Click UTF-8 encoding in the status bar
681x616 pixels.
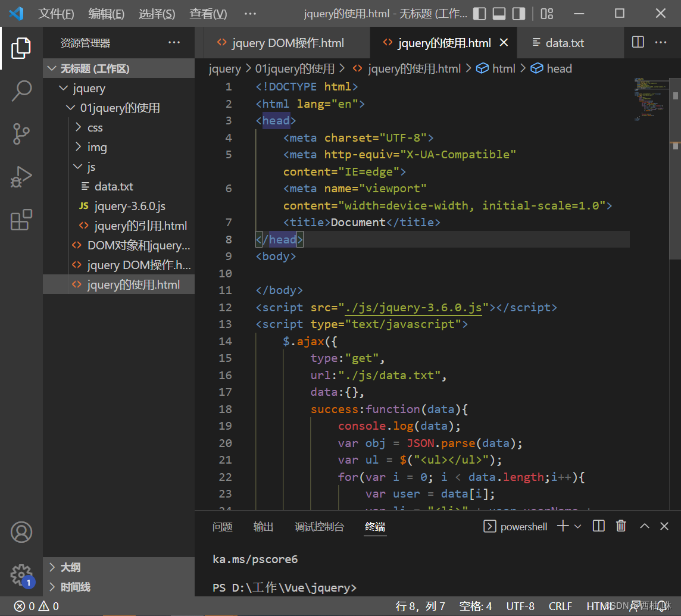[520, 605]
